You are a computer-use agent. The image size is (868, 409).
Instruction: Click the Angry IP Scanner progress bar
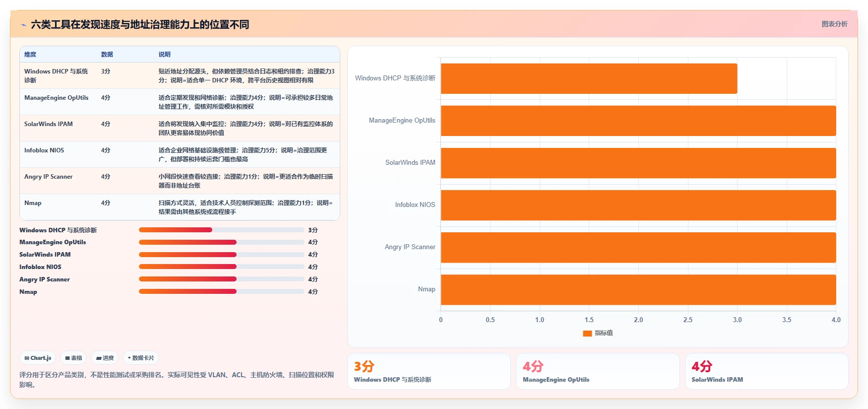[221, 279]
